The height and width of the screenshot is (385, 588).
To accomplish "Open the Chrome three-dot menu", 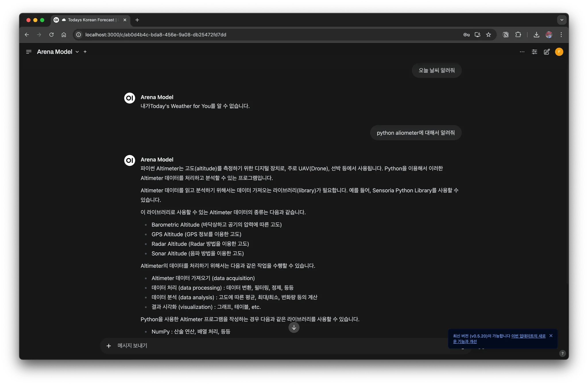I will [561, 35].
